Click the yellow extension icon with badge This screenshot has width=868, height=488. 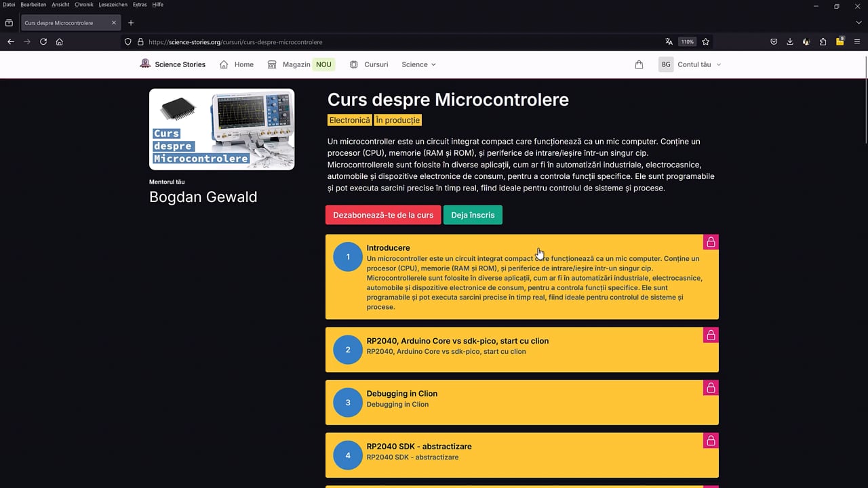[840, 41]
